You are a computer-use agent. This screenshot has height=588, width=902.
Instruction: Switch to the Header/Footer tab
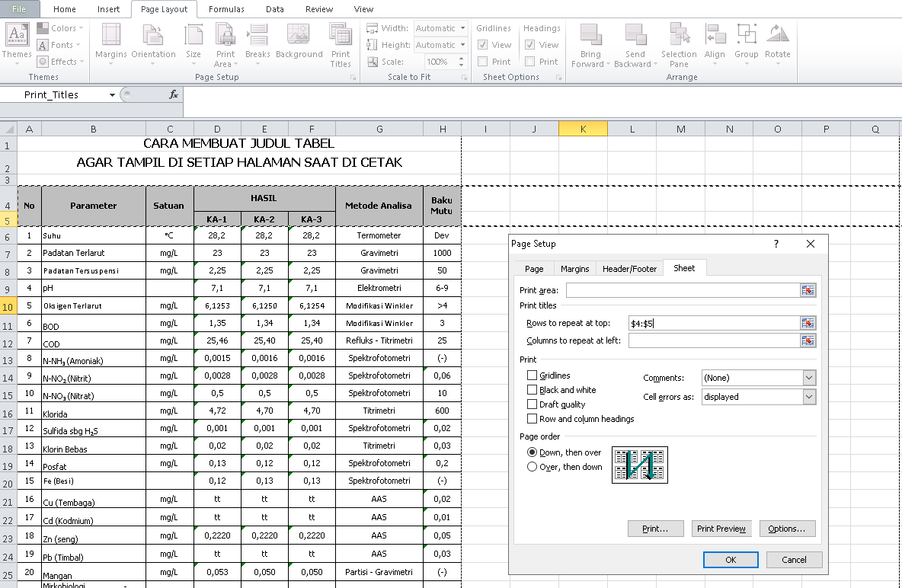click(629, 268)
